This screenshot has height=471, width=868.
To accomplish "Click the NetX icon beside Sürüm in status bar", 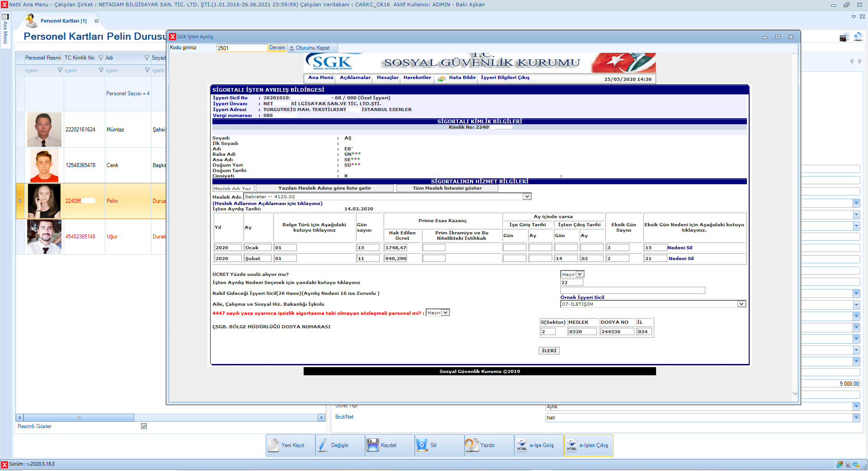I will 5,464.
